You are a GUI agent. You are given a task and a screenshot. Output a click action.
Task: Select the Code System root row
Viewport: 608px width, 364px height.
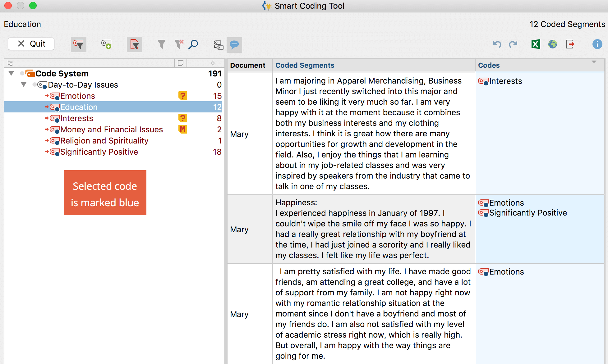pos(114,74)
